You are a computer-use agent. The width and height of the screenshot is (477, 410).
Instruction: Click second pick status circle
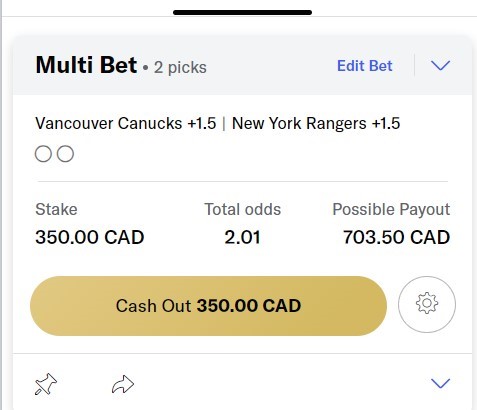point(65,154)
